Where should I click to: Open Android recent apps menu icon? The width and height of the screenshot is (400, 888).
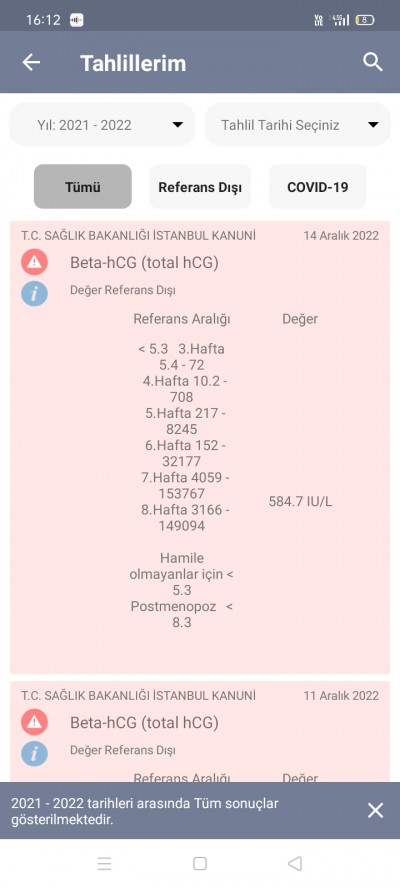tap(104, 864)
